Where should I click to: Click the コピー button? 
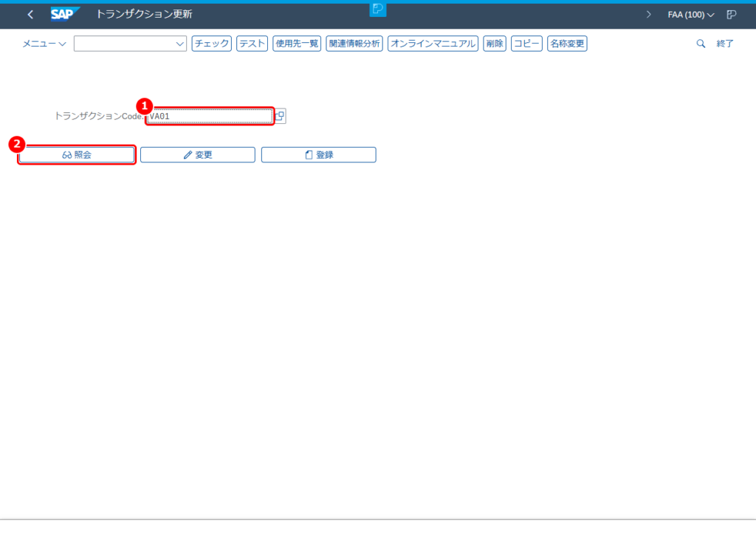tap(526, 44)
